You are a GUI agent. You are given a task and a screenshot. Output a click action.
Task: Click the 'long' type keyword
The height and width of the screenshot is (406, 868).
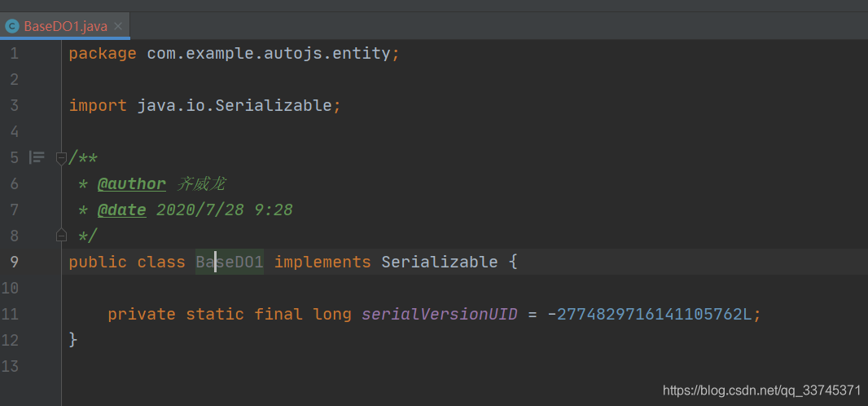pos(332,314)
